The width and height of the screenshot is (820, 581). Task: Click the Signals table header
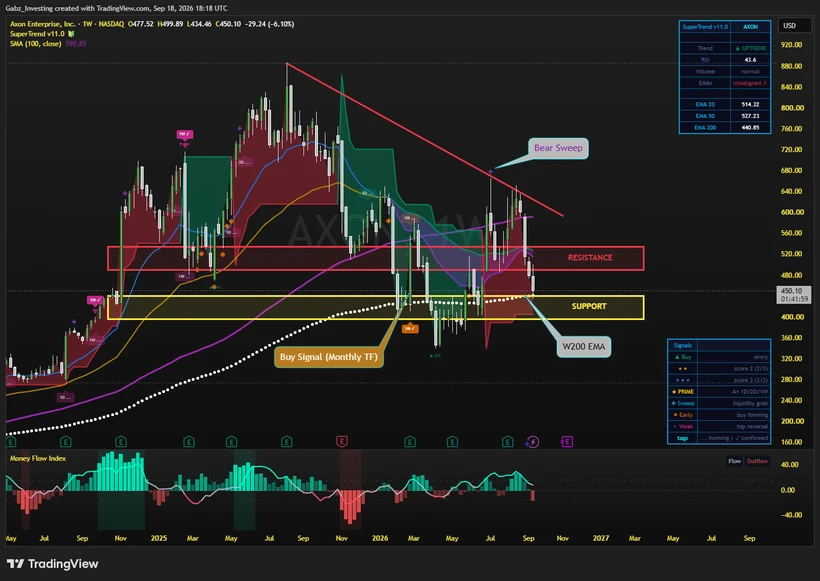682,345
